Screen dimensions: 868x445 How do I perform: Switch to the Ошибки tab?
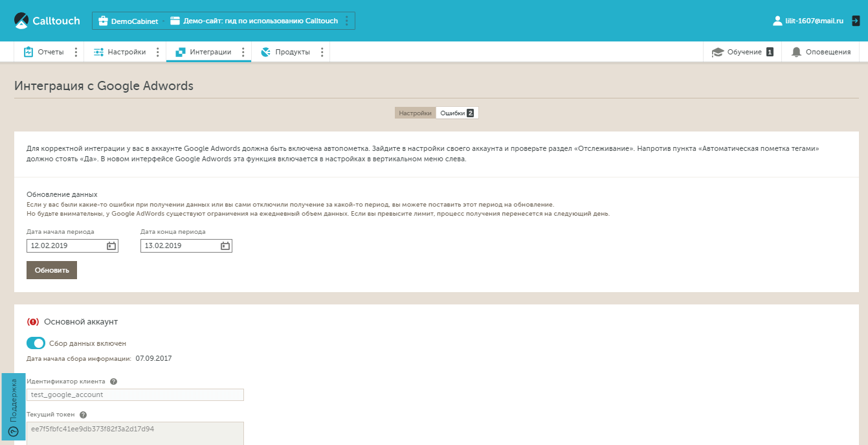(x=457, y=113)
